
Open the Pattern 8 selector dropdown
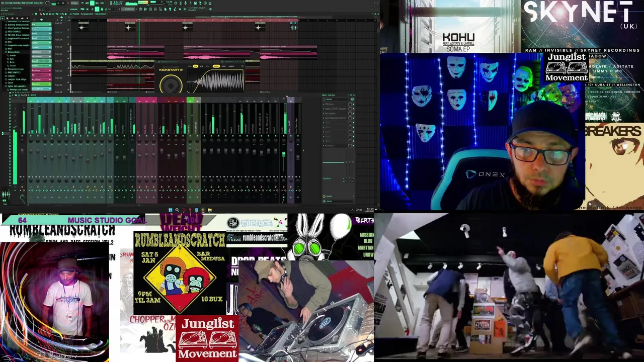tap(129, 9)
